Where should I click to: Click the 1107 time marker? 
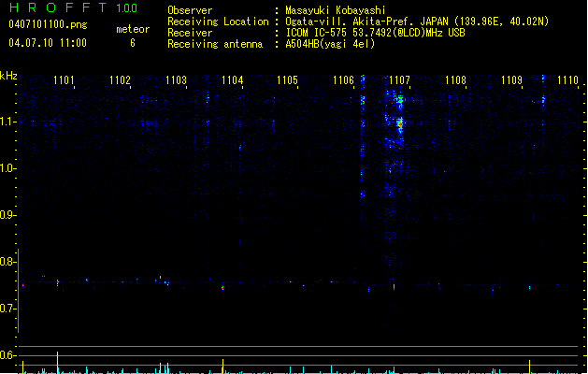pyautogui.click(x=400, y=80)
